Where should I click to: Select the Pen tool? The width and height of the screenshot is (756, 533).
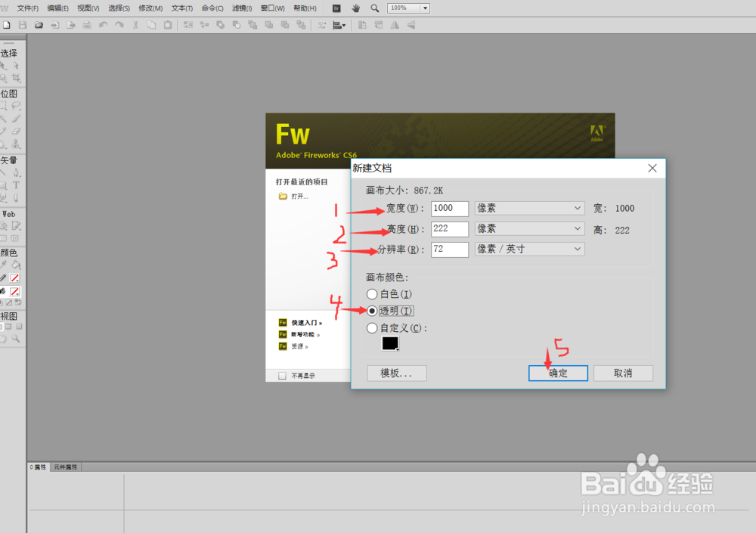[x=16, y=172]
